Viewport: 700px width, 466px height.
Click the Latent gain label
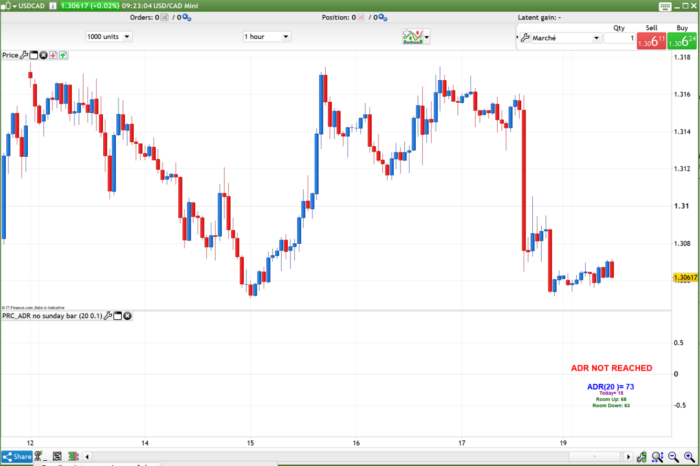pos(539,17)
